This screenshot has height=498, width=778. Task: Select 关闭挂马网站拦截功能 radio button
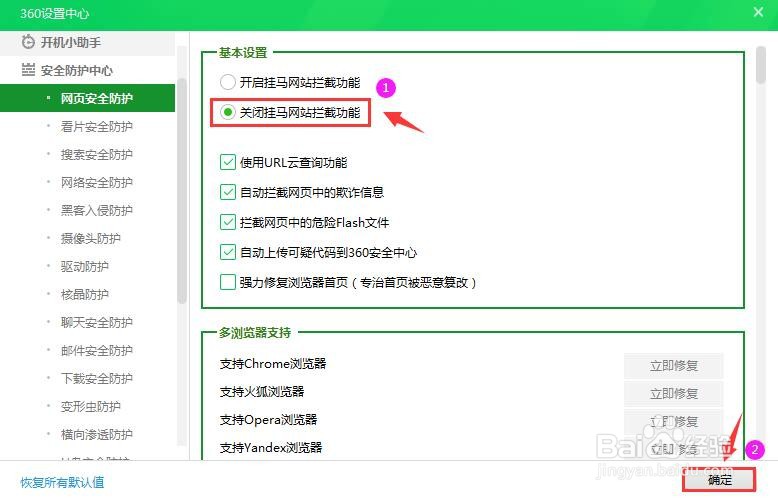pyautogui.click(x=228, y=112)
